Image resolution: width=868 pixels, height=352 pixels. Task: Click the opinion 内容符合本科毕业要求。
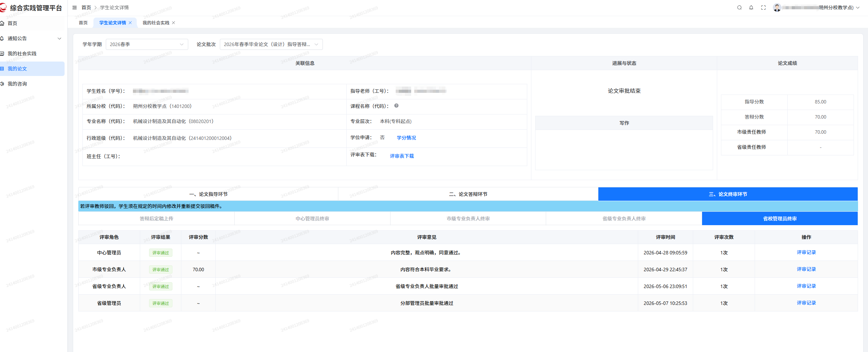tap(427, 269)
